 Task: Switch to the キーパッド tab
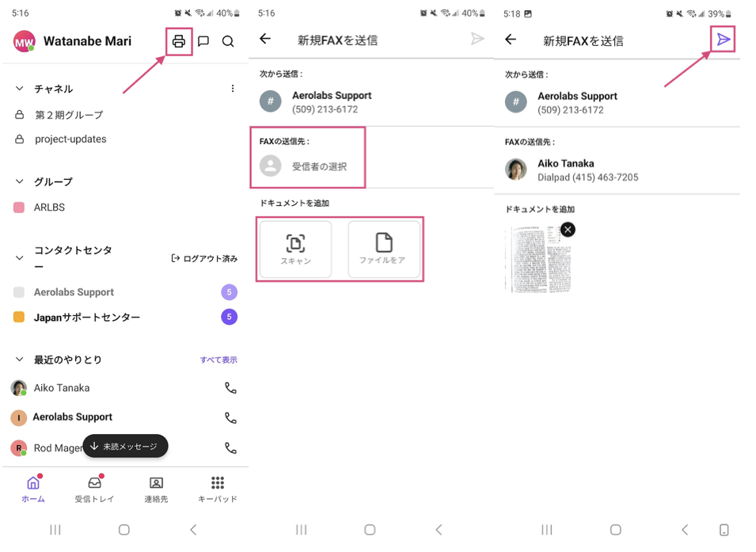click(x=217, y=489)
